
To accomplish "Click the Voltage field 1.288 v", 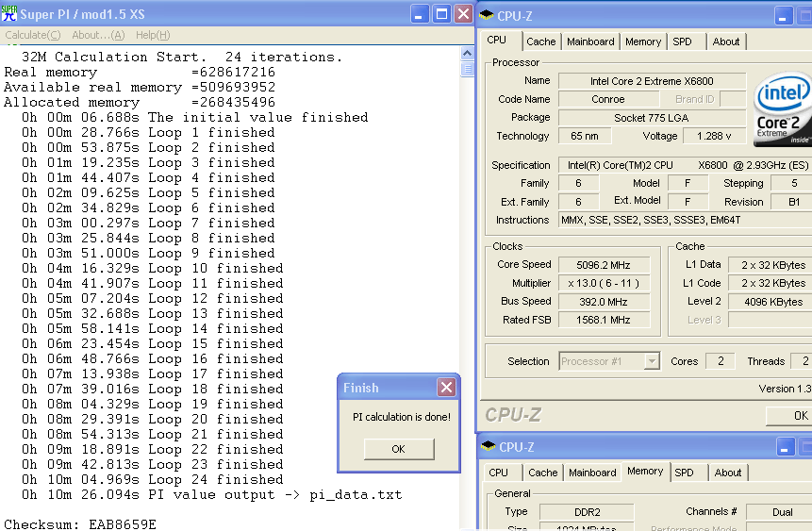I will click(x=714, y=136).
